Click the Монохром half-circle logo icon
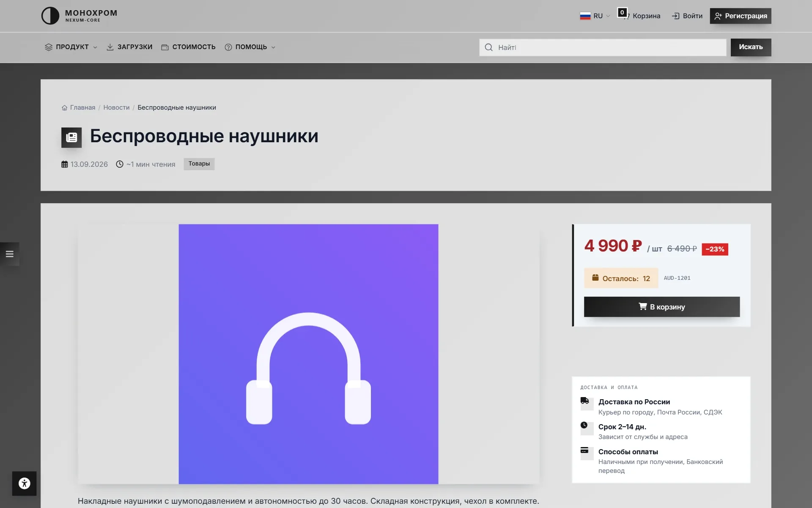 50,16
